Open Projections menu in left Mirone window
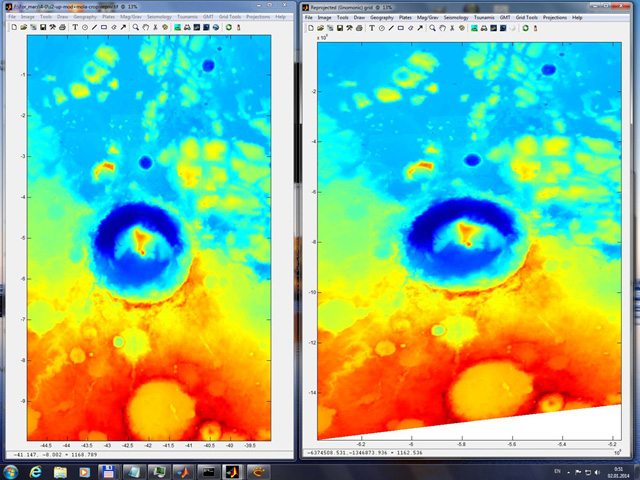640x480 pixels. (258, 17)
